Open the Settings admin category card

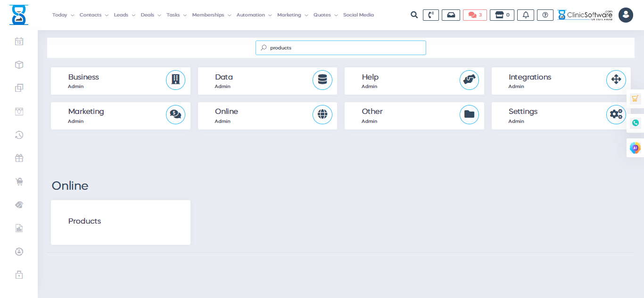[561, 116]
